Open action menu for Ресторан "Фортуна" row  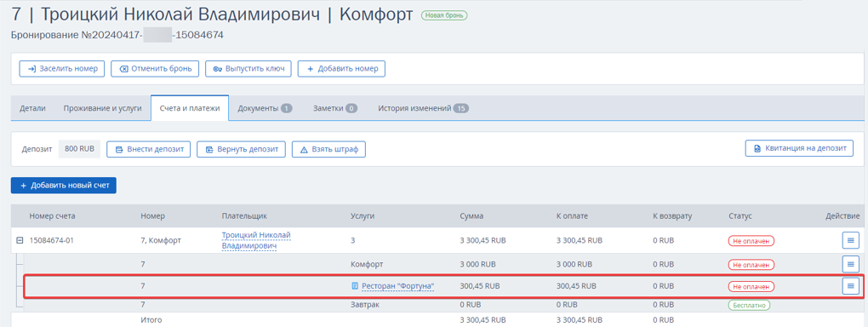pyautogui.click(x=850, y=286)
